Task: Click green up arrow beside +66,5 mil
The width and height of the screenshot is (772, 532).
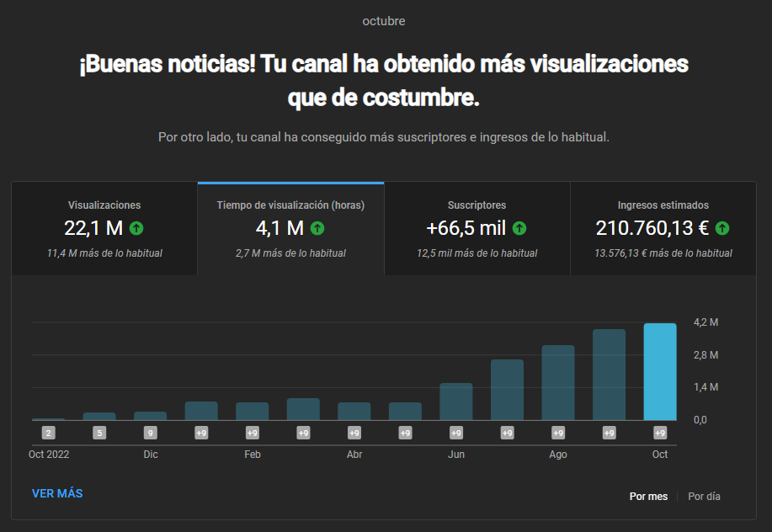Action: tap(519, 228)
